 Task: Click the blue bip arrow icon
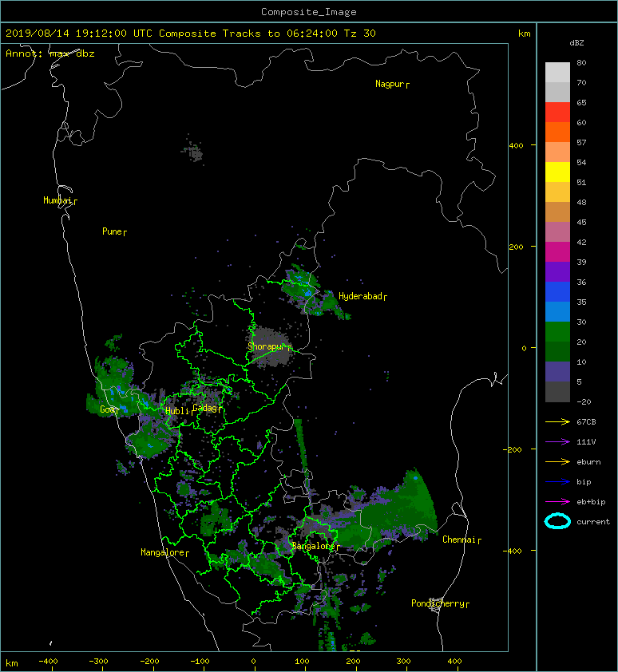click(557, 482)
